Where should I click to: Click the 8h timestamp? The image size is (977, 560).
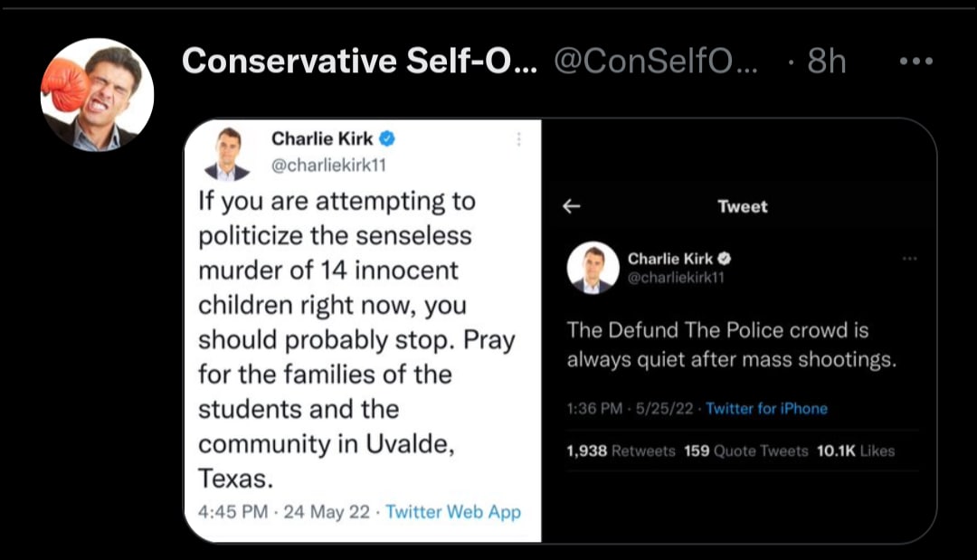826,62
